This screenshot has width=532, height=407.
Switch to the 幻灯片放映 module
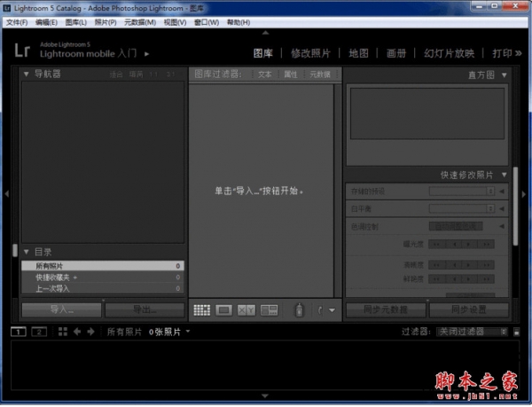[450, 53]
